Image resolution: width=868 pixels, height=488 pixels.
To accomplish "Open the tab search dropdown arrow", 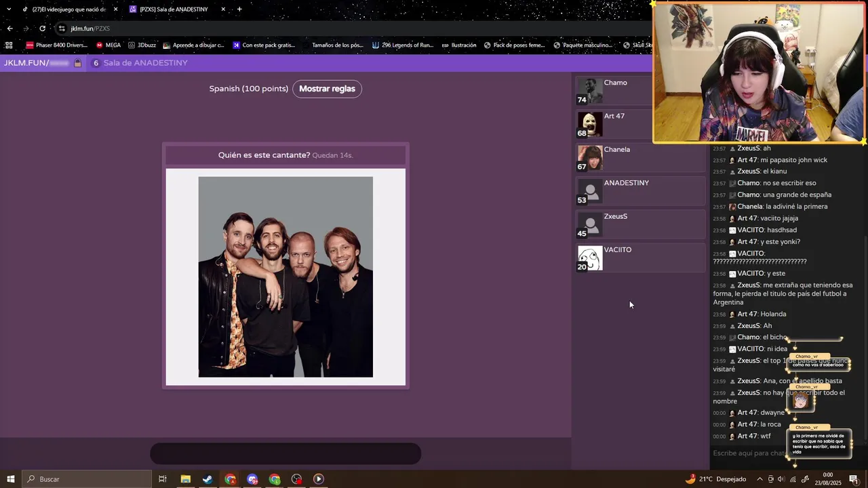I will [x=9, y=9].
